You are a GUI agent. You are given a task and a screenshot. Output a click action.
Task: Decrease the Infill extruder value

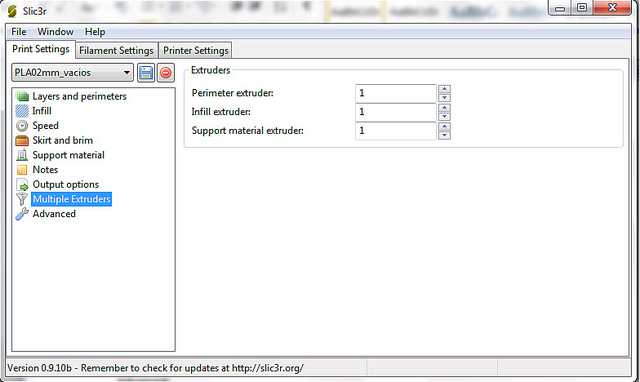[444, 116]
